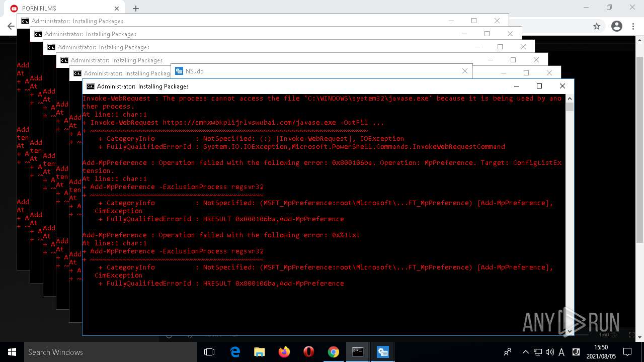644x362 pixels.
Task: Open File Explorer from taskbar
Action: [260, 352]
